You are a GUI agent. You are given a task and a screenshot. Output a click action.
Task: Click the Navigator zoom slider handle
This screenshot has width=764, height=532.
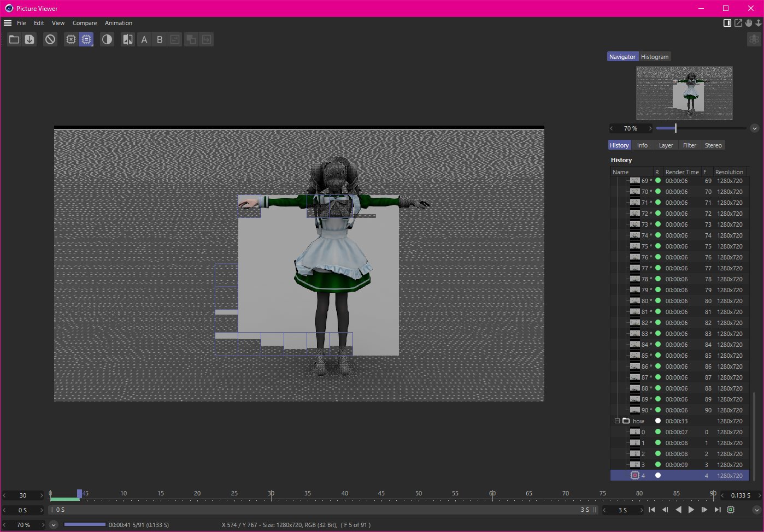[x=675, y=128]
